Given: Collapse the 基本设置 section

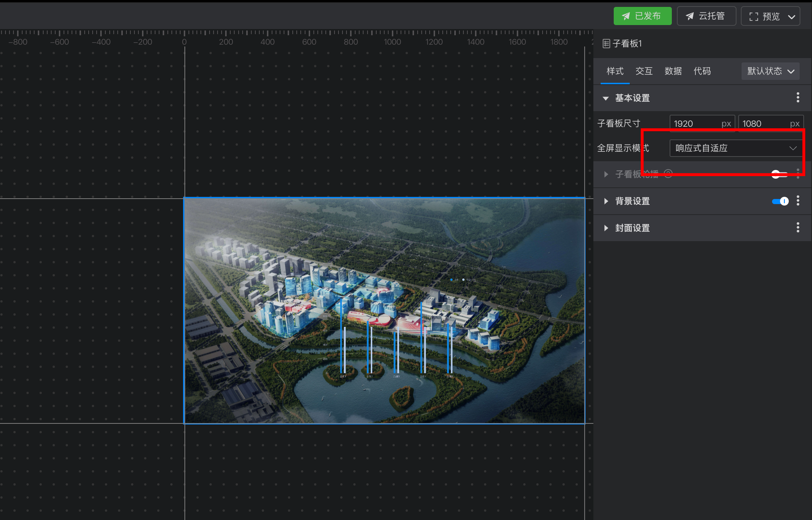Looking at the screenshot, I should [605, 98].
